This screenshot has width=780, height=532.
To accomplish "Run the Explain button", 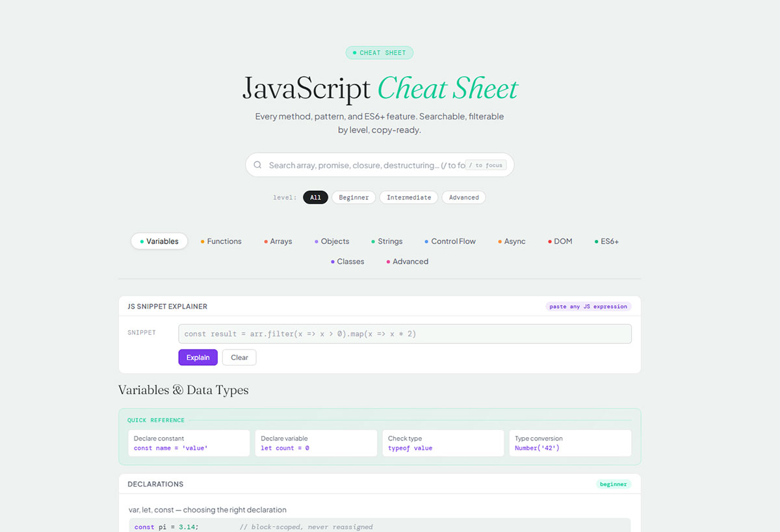I will click(x=198, y=357).
